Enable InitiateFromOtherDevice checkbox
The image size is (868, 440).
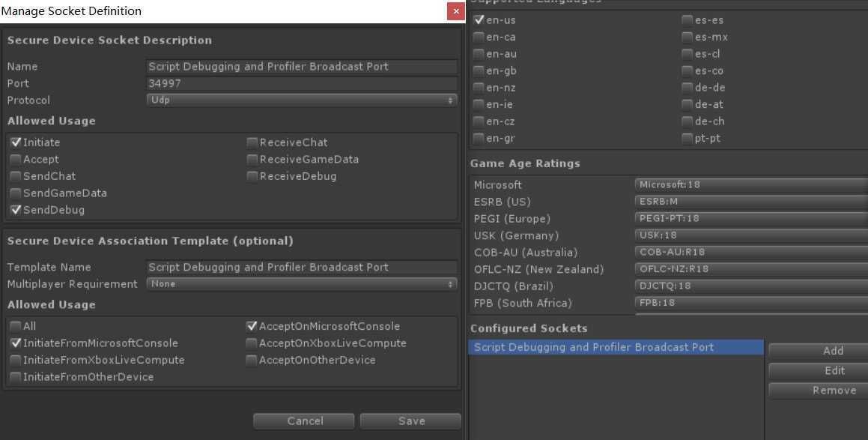click(x=16, y=377)
